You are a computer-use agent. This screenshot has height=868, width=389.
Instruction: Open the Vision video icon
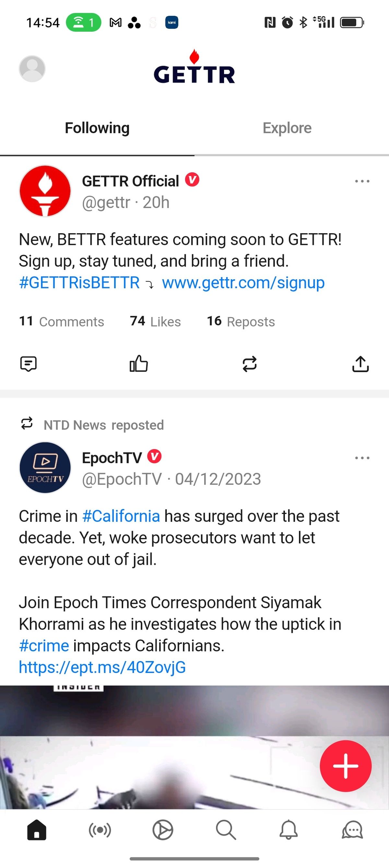[163, 829]
